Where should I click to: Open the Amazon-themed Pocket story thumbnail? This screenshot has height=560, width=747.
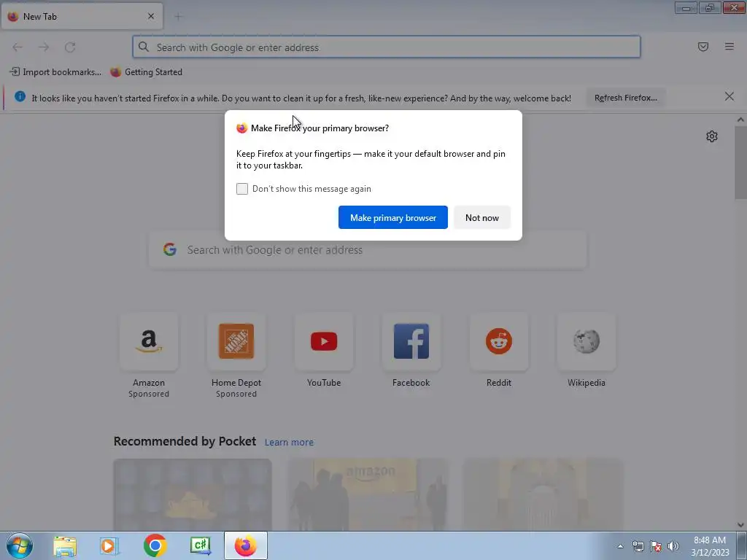(x=368, y=495)
